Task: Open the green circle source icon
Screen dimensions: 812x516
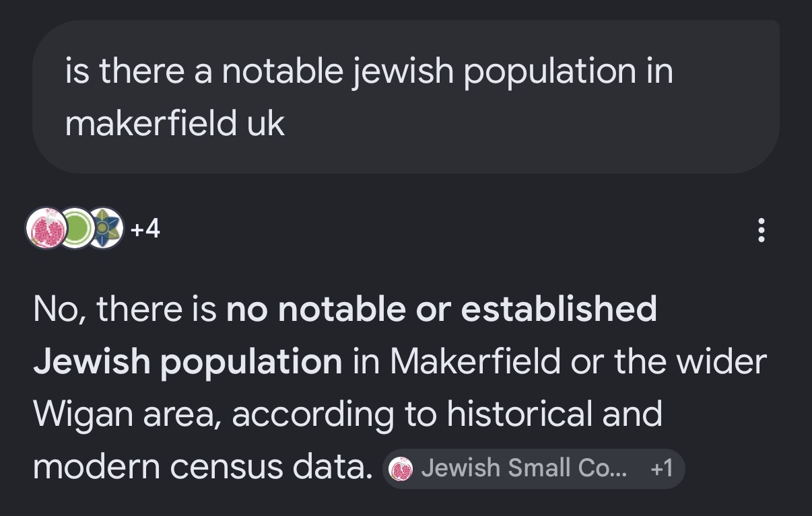Action: coord(77,229)
